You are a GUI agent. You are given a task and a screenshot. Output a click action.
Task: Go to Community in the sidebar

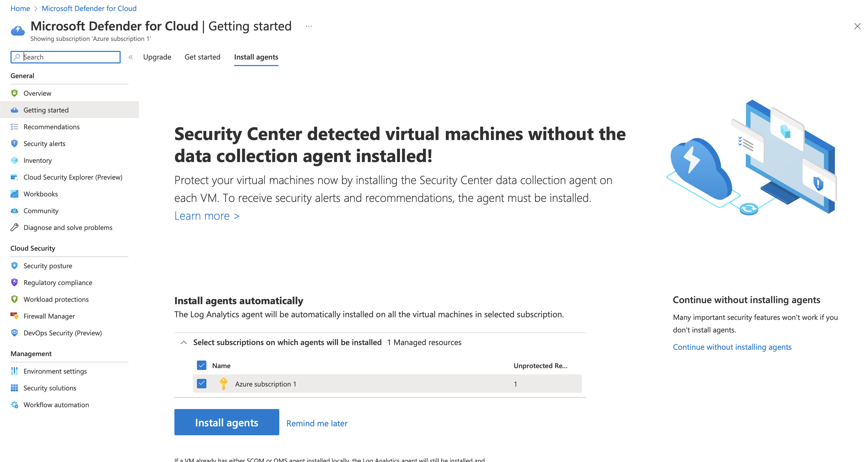click(41, 211)
